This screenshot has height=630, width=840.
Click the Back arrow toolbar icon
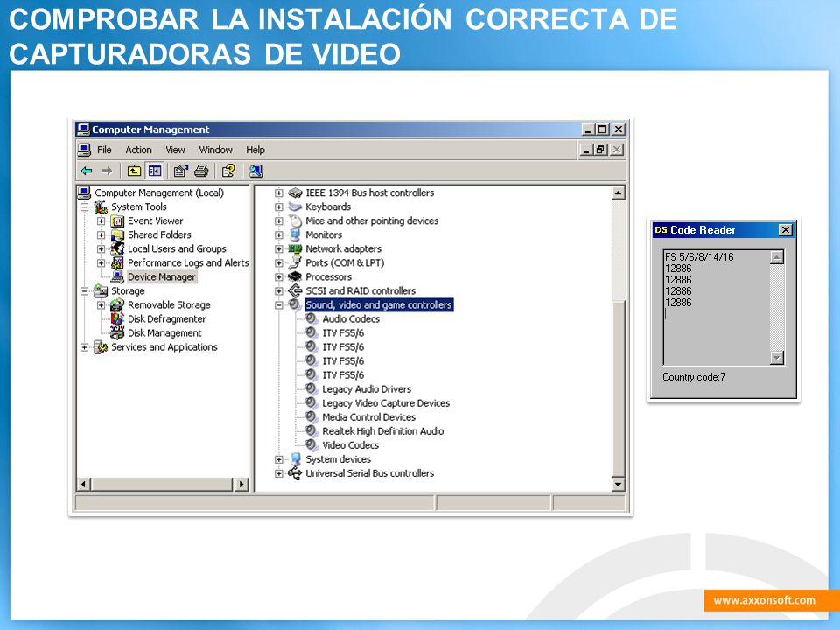coord(87,171)
